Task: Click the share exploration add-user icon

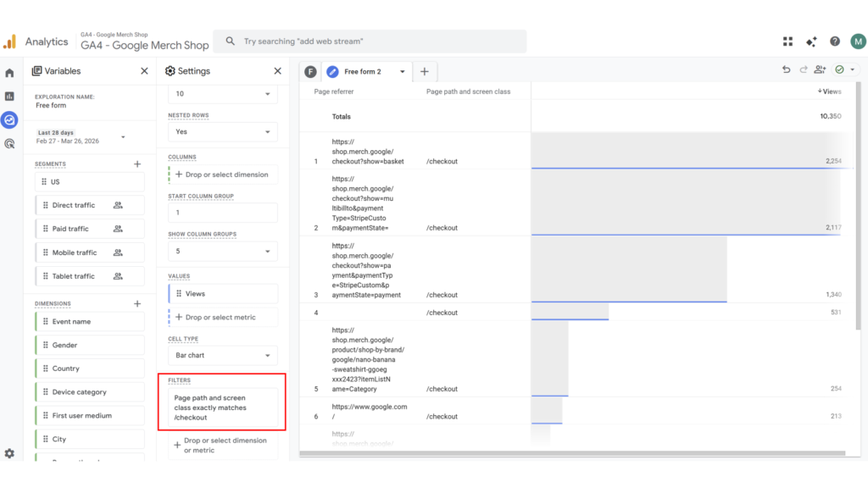Action: pos(820,70)
